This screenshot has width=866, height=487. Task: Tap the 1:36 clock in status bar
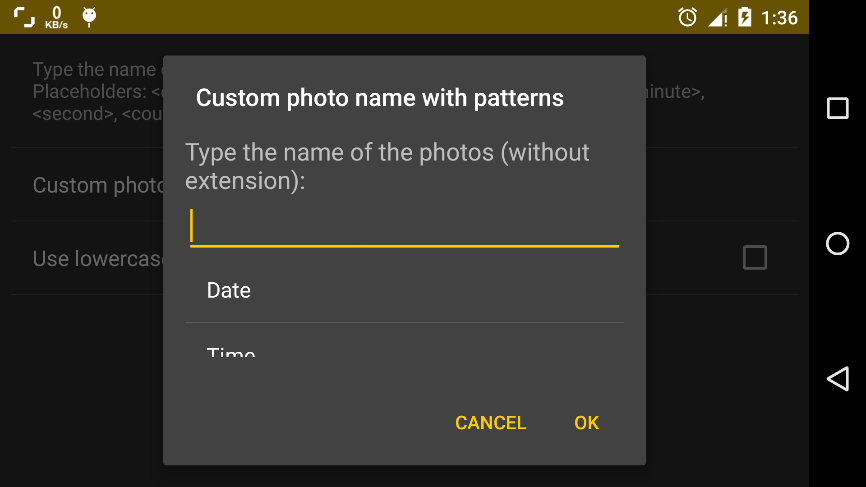[x=779, y=18]
